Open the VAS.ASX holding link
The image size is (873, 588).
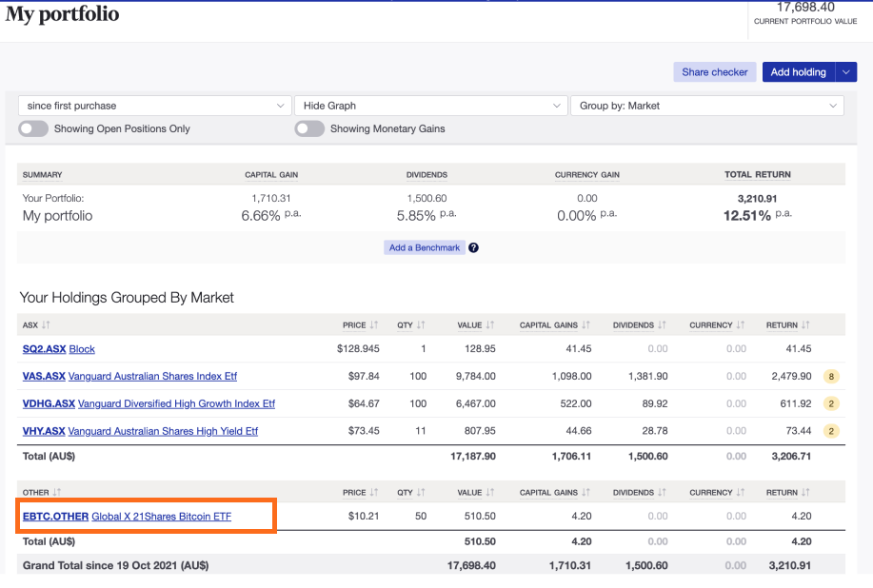[x=44, y=376]
